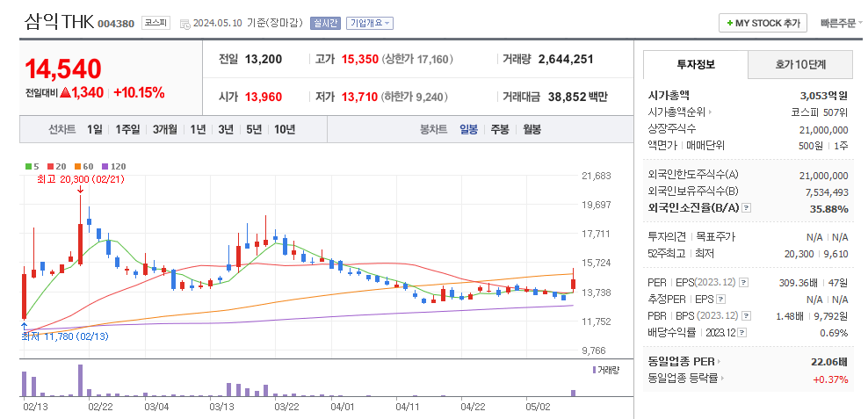Click the MY STOCK 추가 button
This screenshot has height=419, width=868.
click(x=763, y=23)
